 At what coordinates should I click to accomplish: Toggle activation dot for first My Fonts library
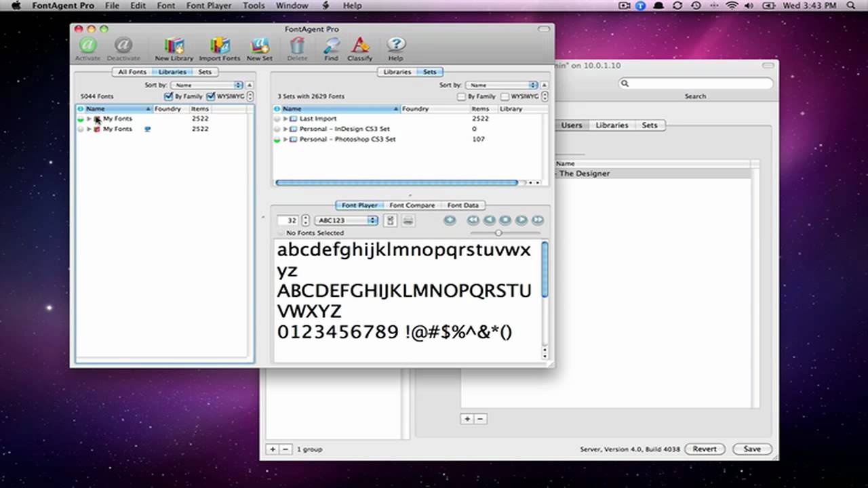pyautogui.click(x=81, y=119)
